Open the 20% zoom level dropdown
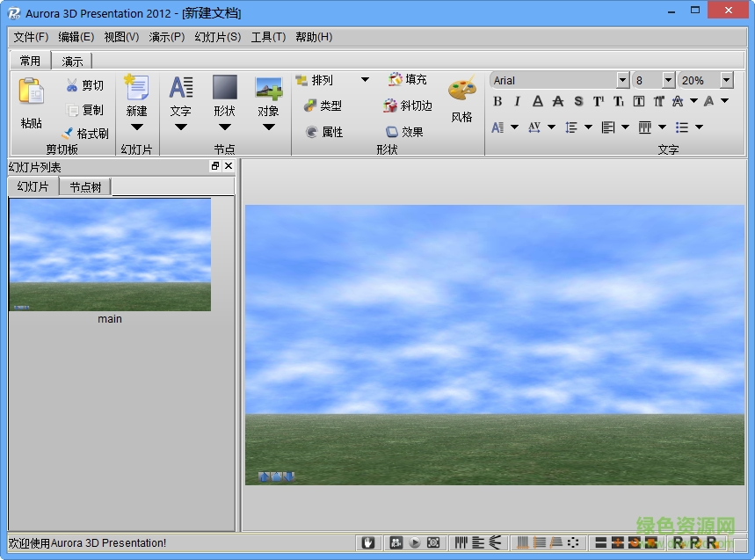The width and height of the screenshot is (755, 560). click(x=729, y=80)
